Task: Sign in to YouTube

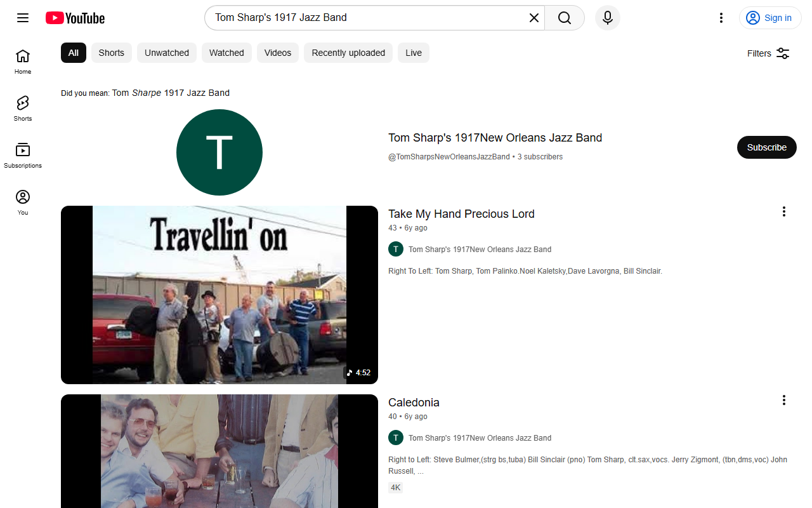Action: click(770, 18)
